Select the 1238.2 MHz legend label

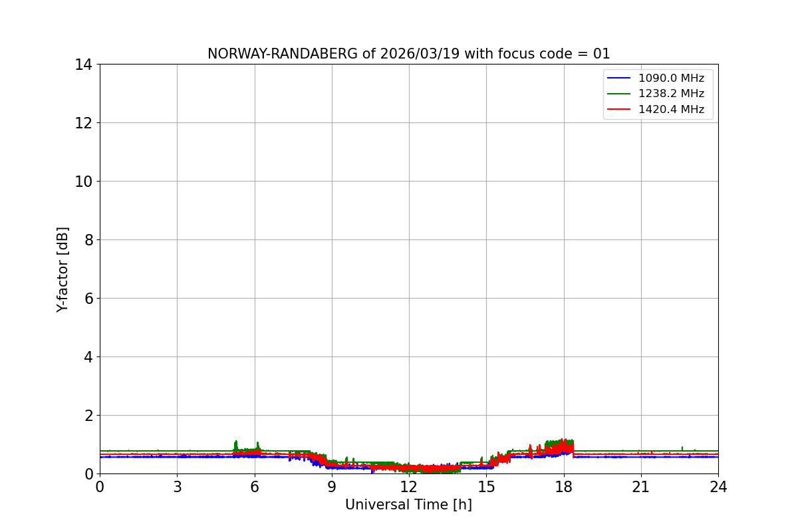(671, 94)
